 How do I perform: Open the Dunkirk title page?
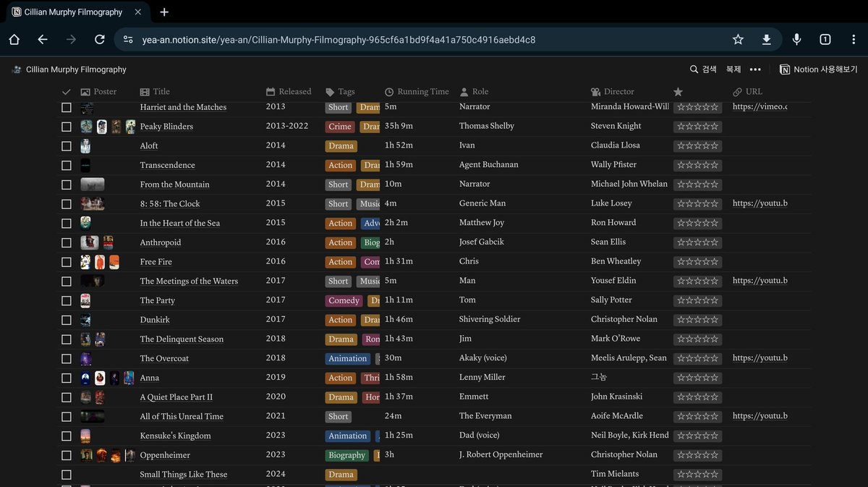click(155, 320)
